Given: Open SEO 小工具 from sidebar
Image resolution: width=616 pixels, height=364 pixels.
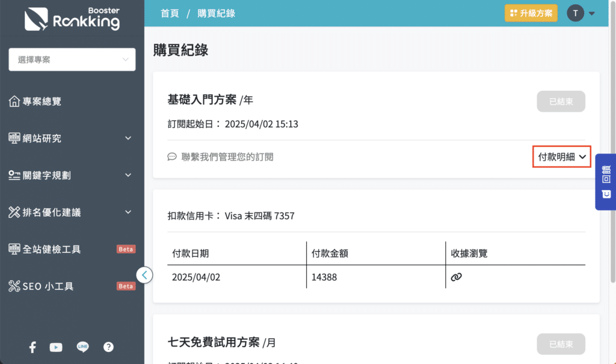Looking at the screenshot, I should tap(48, 286).
